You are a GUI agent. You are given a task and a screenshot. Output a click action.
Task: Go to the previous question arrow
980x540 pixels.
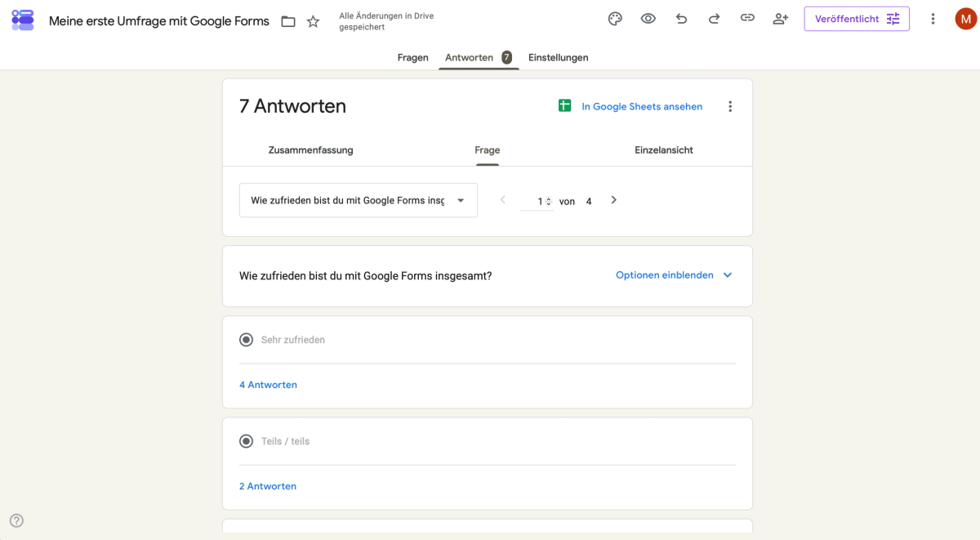502,200
